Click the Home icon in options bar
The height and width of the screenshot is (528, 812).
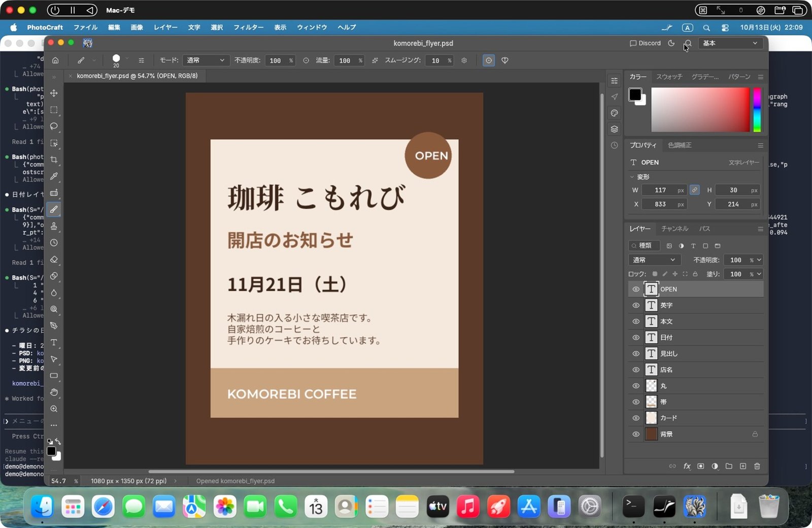(55, 60)
